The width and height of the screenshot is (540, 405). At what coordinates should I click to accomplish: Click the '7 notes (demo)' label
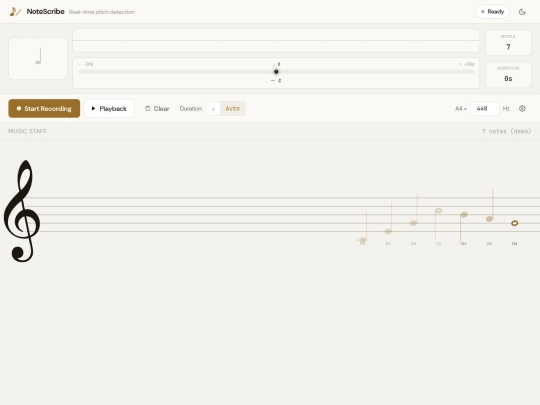tap(506, 131)
